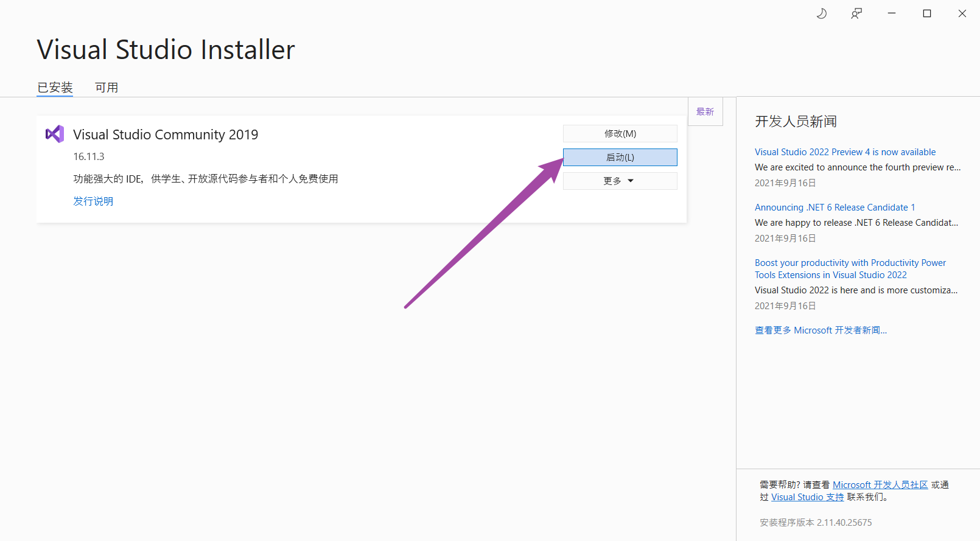Click date under Productivity Power Tools article
Viewport: 980px width, 541px height.
785,306
